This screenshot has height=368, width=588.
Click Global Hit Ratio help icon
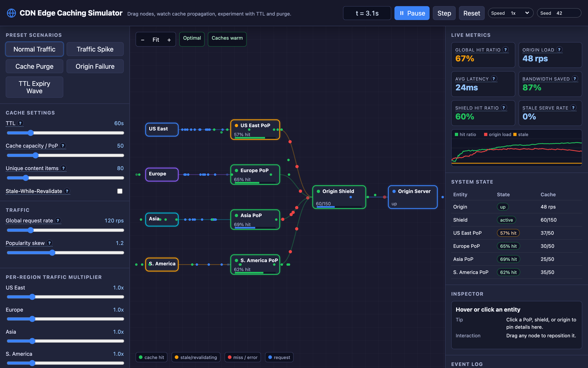[506, 50]
